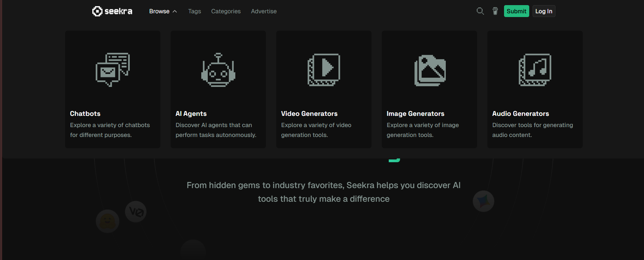
Task: Click the Log In button
Action: (x=544, y=11)
